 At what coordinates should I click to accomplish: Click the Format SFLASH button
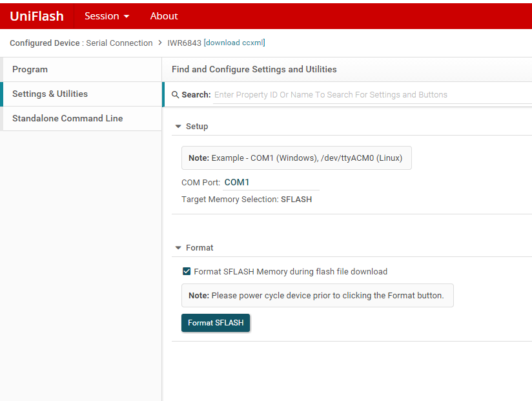[216, 323]
